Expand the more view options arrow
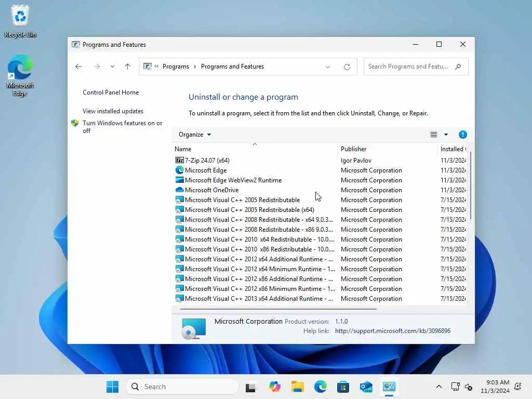Screen dimensions: 532x399 click(446, 135)
